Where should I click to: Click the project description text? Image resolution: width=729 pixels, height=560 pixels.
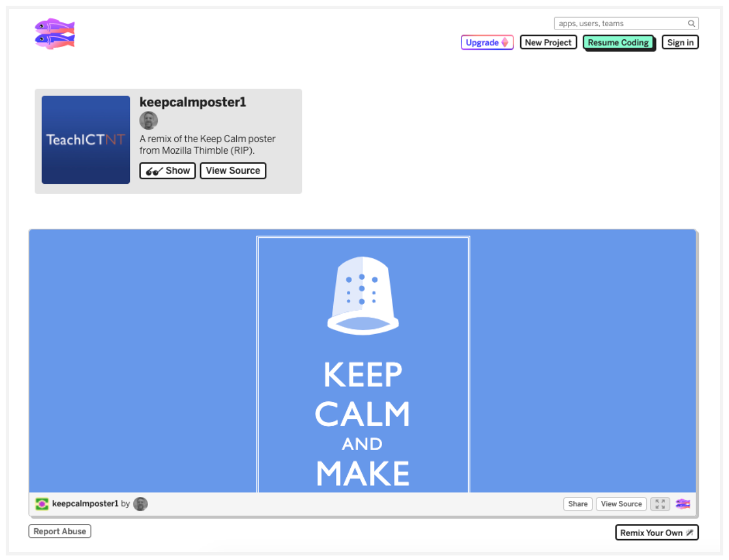[207, 145]
